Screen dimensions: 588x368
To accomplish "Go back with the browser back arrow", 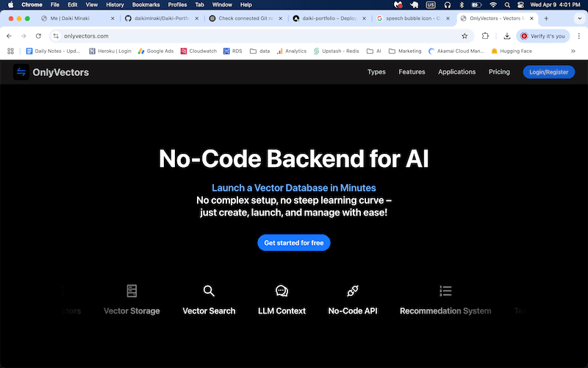I will coord(9,36).
